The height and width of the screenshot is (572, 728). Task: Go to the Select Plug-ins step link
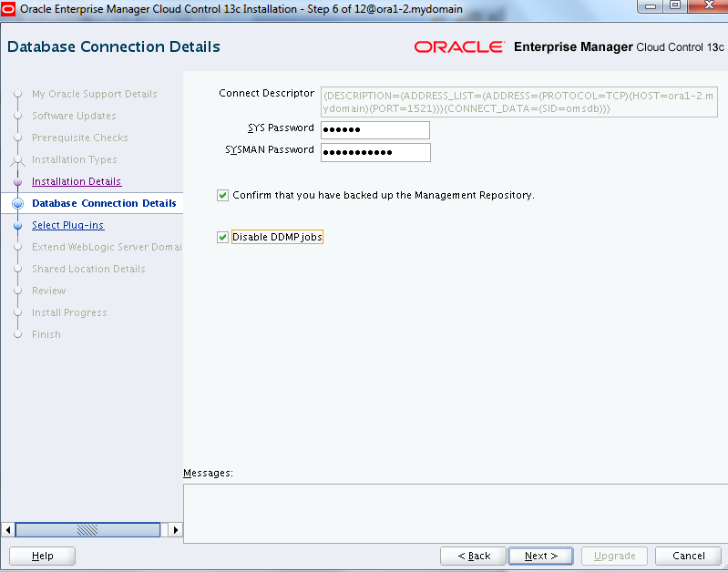click(68, 226)
